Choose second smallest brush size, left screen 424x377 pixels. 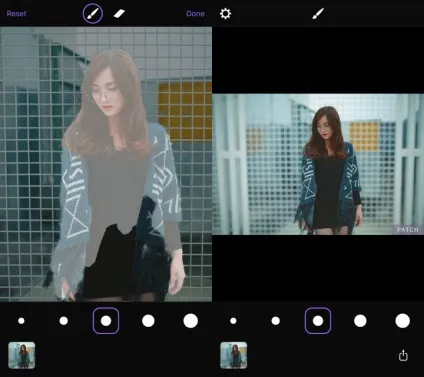click(64, 321)
